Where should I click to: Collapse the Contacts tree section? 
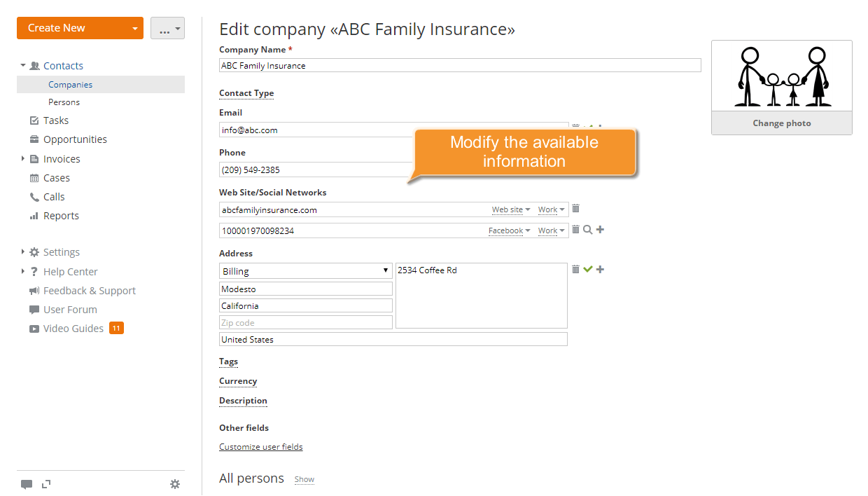coord(22,65)
